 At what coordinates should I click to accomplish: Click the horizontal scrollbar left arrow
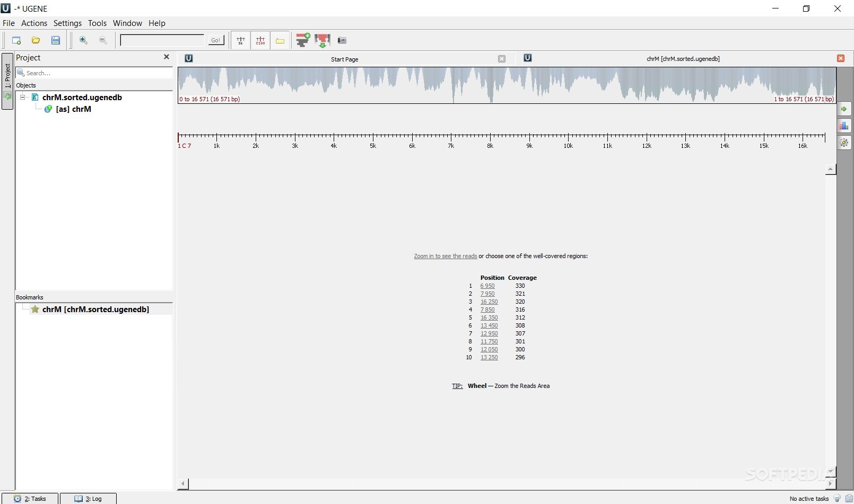pyautogui.click(x=183, y=483)
